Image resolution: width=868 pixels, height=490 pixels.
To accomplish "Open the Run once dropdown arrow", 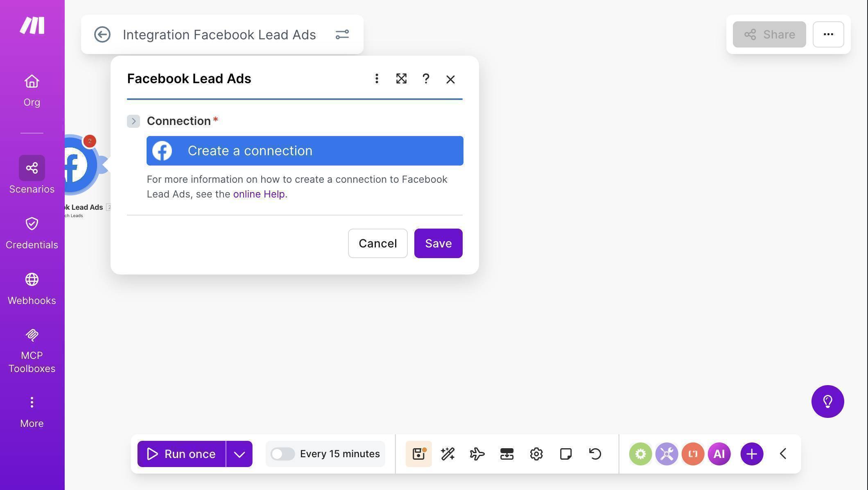I will [x=239, y=454].
